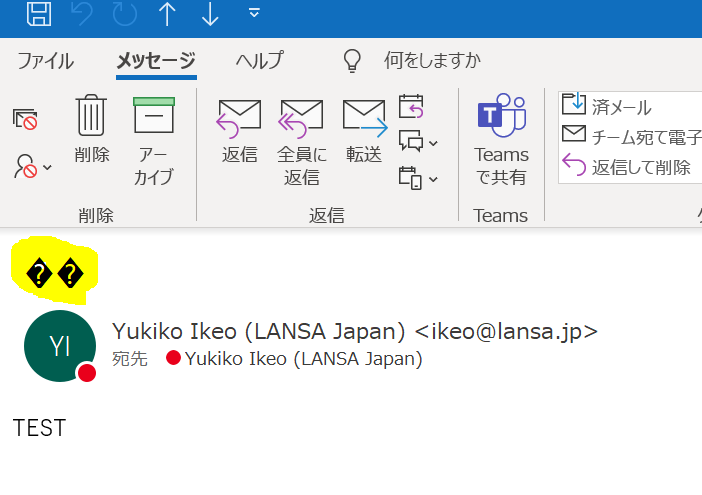Click the Ignore conversation icon

25,119
